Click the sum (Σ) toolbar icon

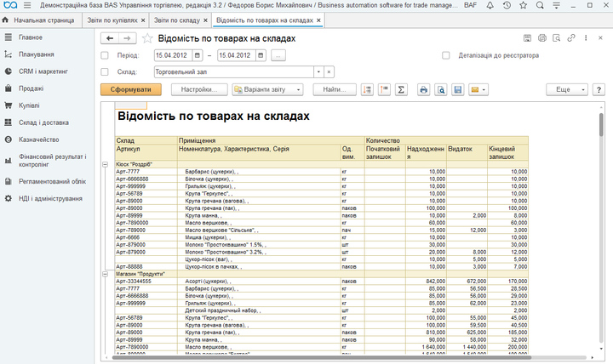coord(401,90)
